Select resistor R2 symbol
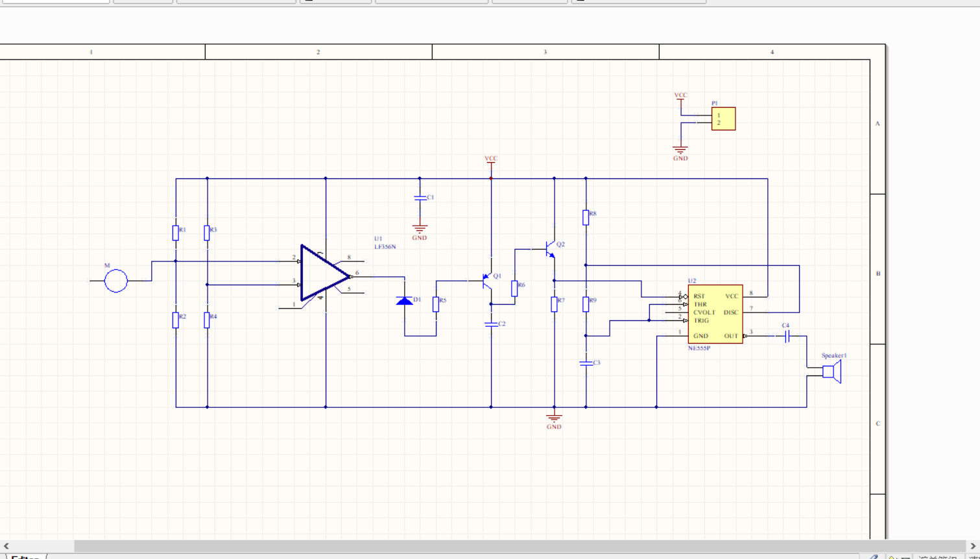The width and height of the screenshot is (980, 559). coord(176,320)
